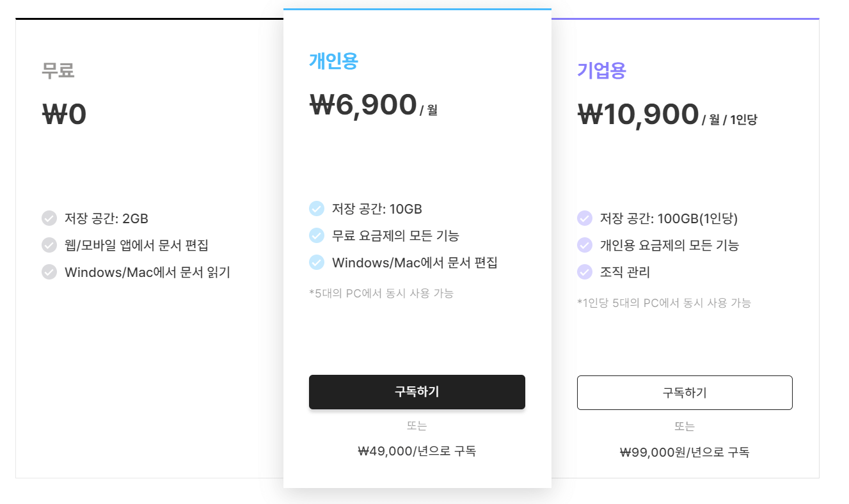Click the checkmark beside Windows/Mac에서 문서 읽기
Image resolution: width=849 pixels, height=504 pixels.
tap(49, 272)
